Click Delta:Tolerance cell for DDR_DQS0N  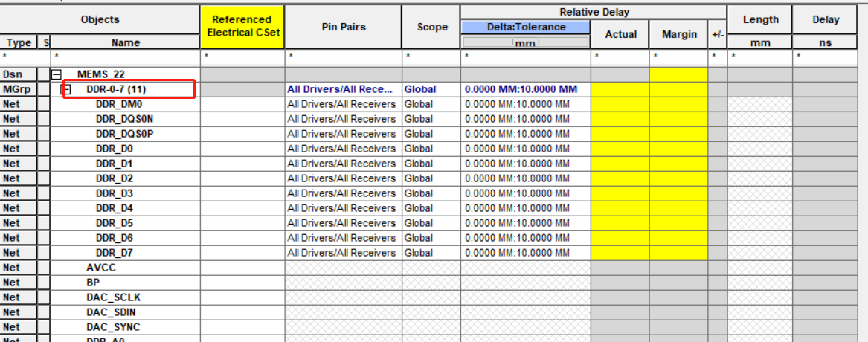[526, 119]
